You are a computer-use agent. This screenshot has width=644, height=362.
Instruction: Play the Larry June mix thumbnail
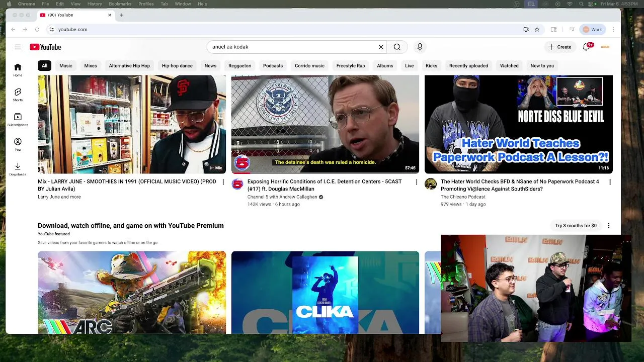click(132, 124)
